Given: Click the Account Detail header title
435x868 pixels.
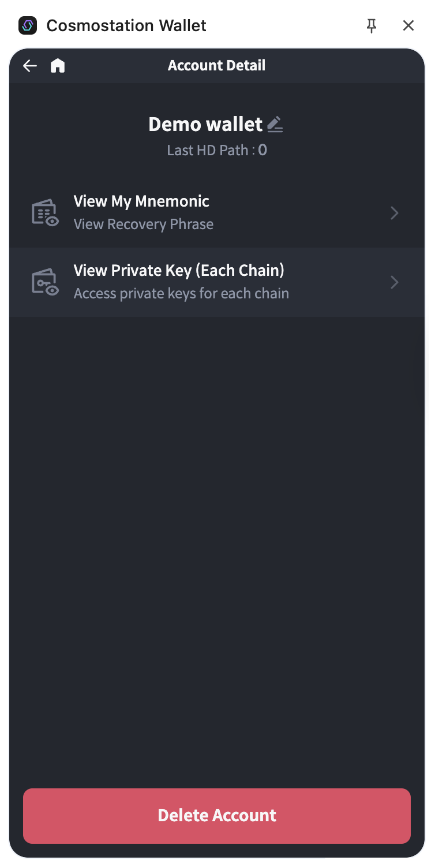Looking at the screenshot, I should click(x=217, y=66).
